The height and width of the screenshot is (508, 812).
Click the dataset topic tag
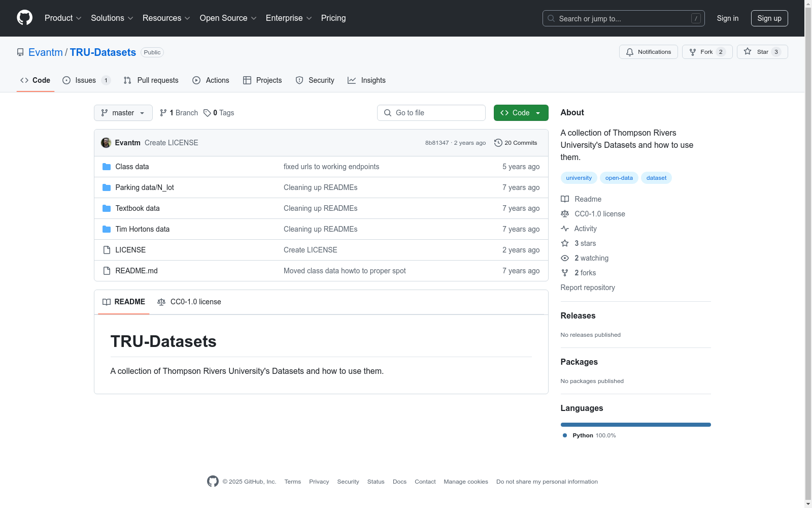pos(657,178)
